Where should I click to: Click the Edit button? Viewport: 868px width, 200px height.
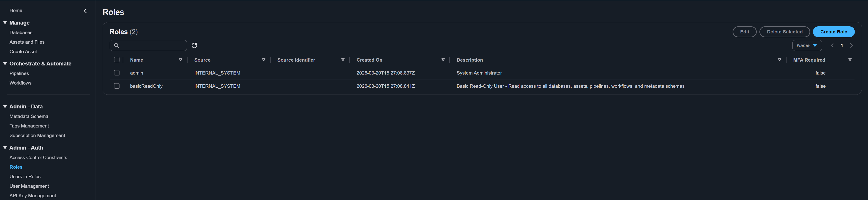(x=744, y=32)
